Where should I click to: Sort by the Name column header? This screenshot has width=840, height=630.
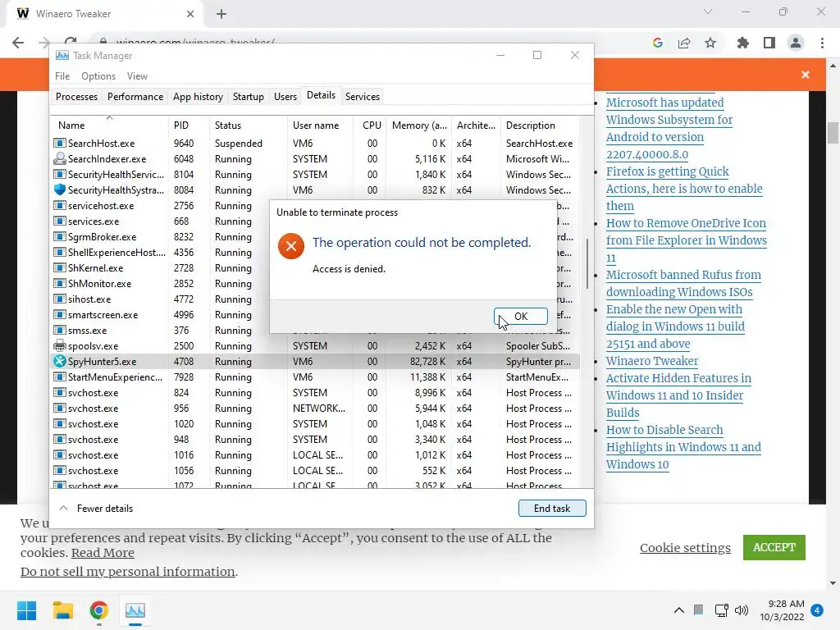click(109, 125)
